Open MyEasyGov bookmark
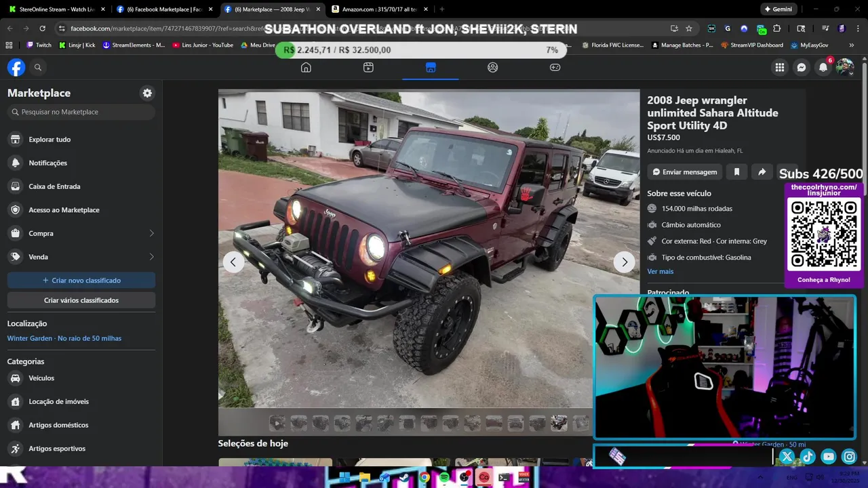 point(809,45)
